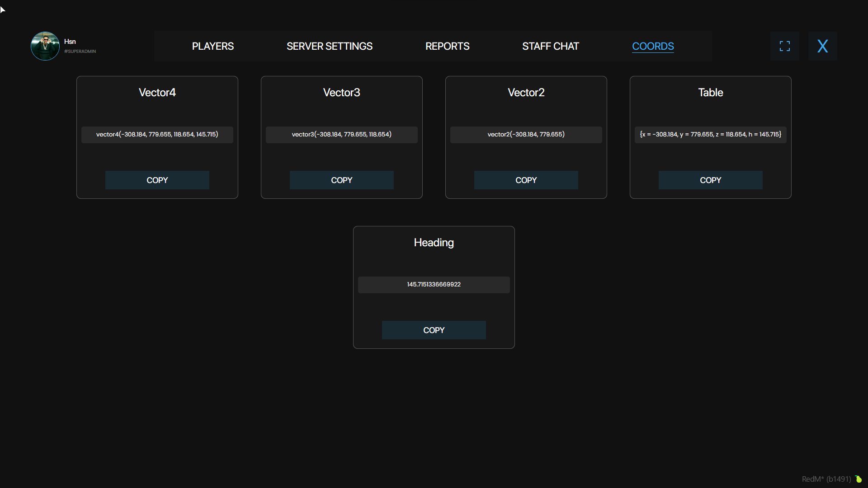868x488 pixels.
Task: Copy the Vector4 coordinates
Action: (157, 180)
